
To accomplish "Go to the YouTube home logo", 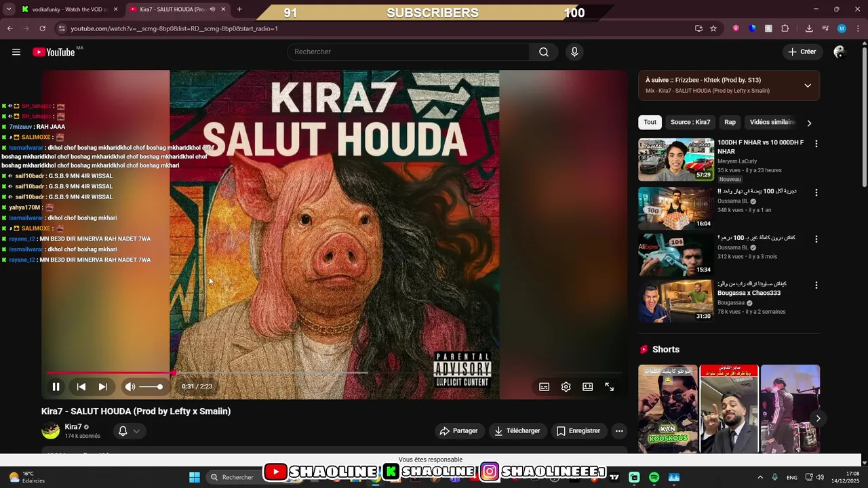I will [x=54, y=52].
